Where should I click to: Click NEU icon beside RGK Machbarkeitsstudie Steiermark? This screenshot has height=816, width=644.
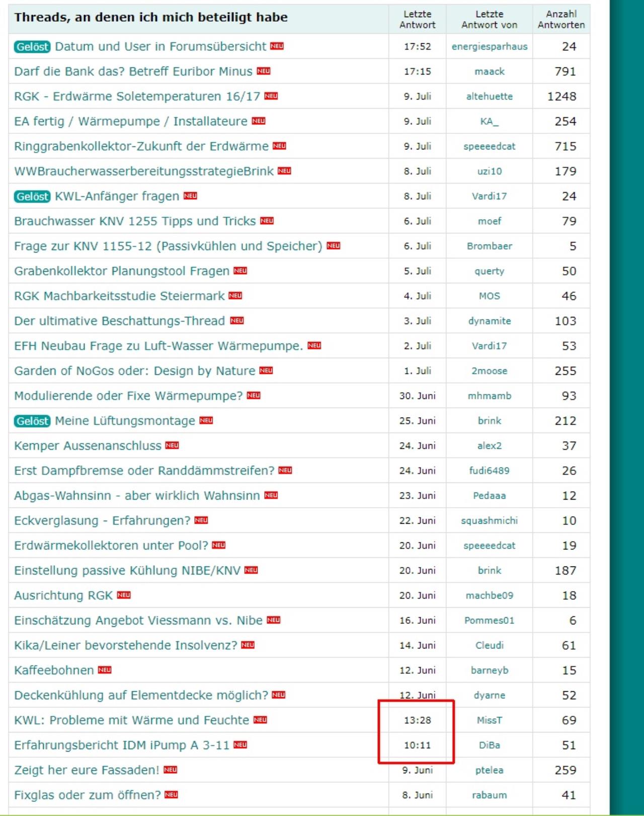[235, 295]
